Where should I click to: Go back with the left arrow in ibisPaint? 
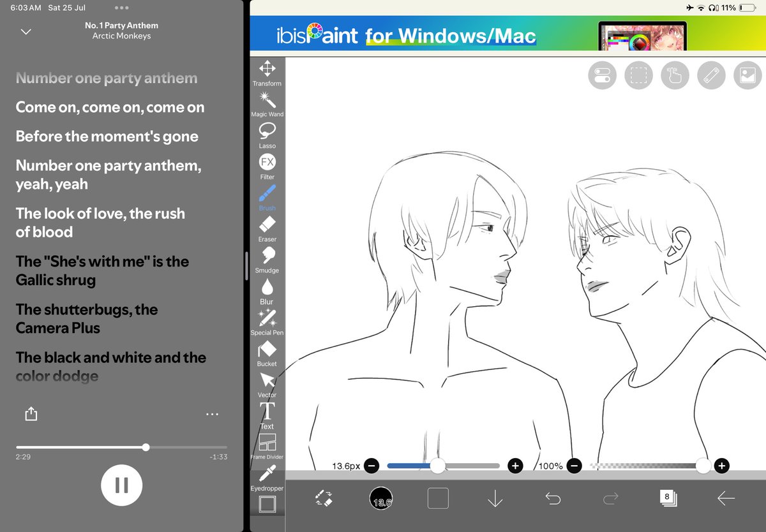726,498
